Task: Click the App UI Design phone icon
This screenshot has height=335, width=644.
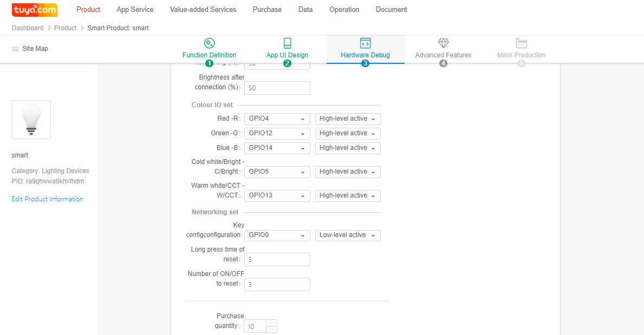Action: pyautogui.click(x=288, y=43)
